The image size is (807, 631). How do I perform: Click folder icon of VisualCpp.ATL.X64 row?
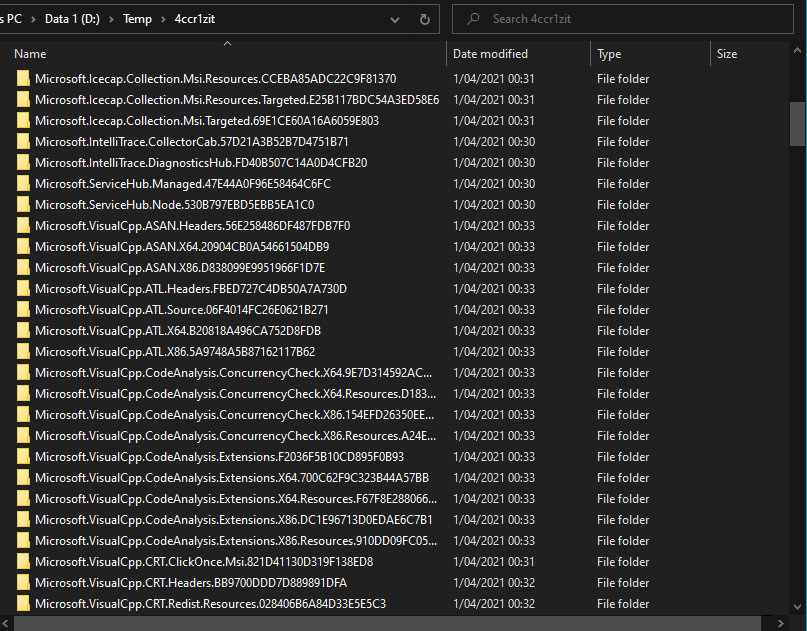23,330
